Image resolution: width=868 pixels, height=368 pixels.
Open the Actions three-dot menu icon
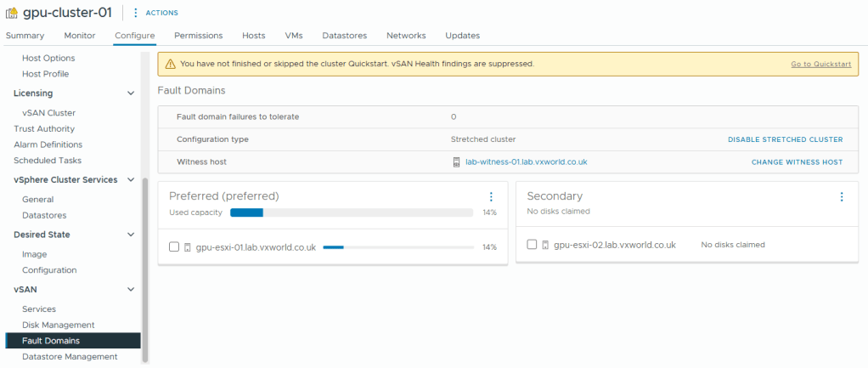136,13
